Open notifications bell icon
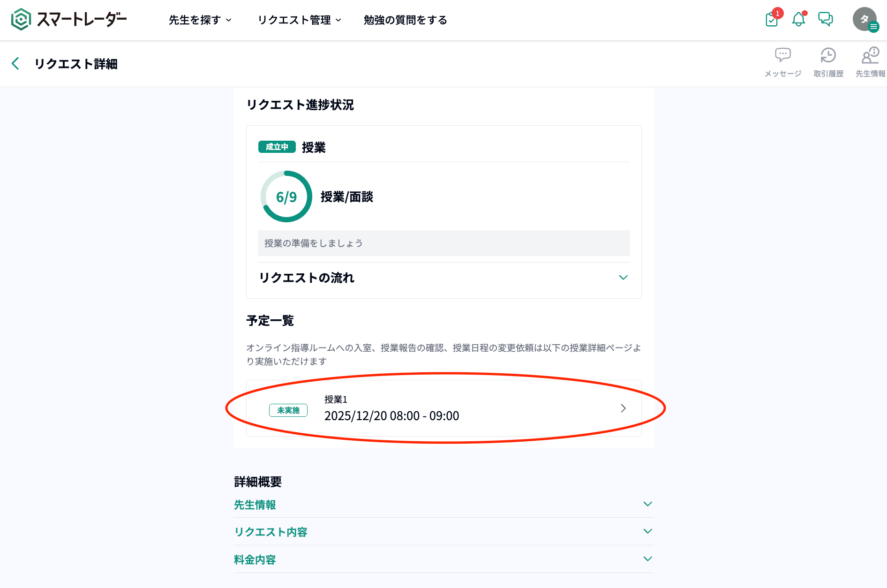This screenshot has width=887, height=588. (798, 20)
